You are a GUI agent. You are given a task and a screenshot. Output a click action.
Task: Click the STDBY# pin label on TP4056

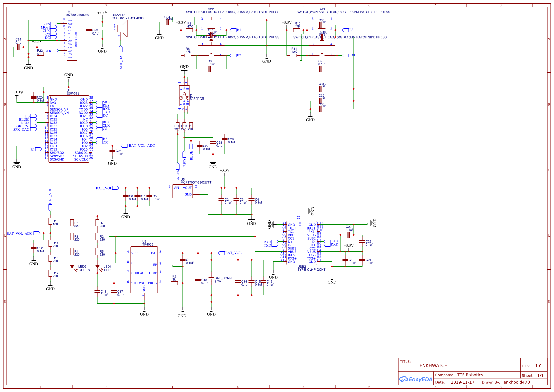(138, 283)
